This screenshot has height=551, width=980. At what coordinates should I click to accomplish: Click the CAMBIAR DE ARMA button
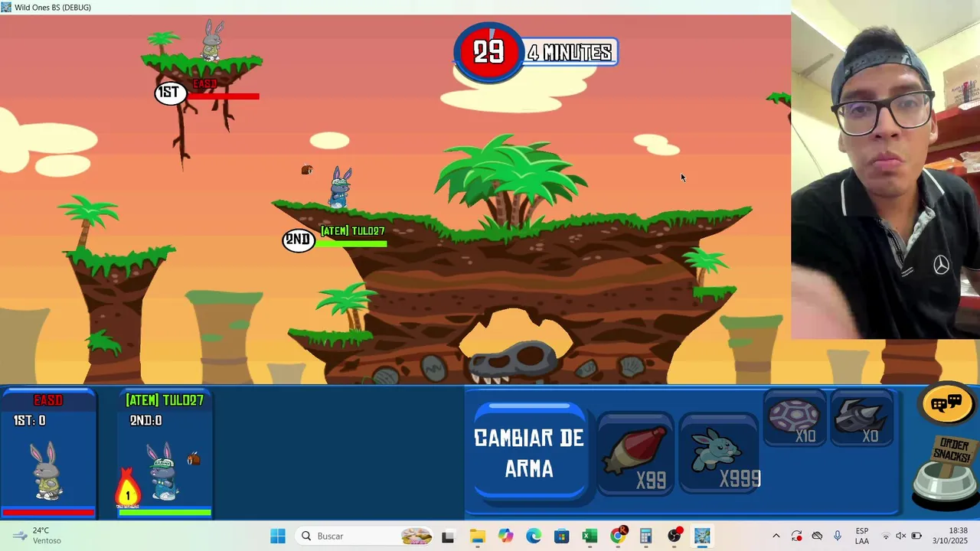pos(530,452)
